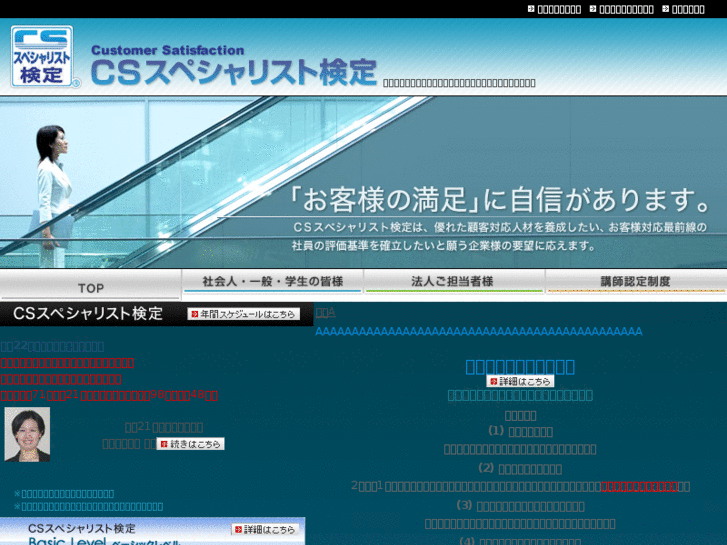Click the red arrow icon on 年間スケジュール button
The height and width of the screenshot is (545, 727).
pyautogui.click(x=195, y=314)
